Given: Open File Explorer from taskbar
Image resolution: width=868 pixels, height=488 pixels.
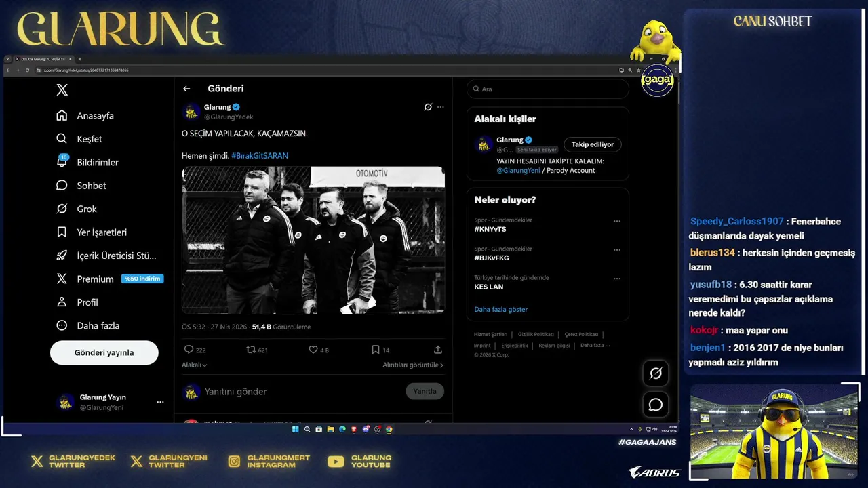Looking at the screenshot, I should pyautogui.click(x=330, y=429).
